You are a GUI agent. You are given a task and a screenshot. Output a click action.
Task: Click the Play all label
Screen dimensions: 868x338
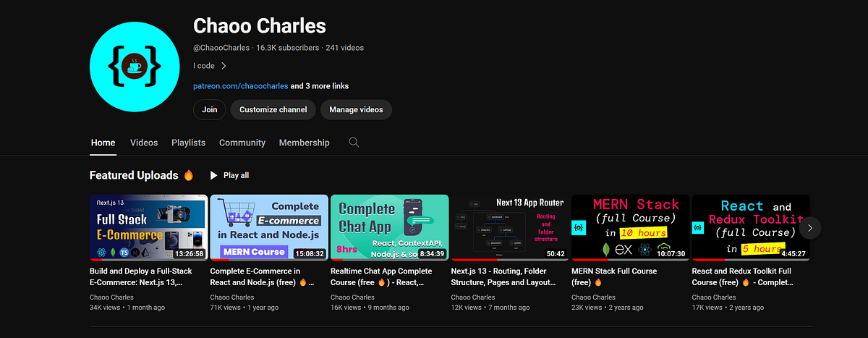click(x=236, y=175)
